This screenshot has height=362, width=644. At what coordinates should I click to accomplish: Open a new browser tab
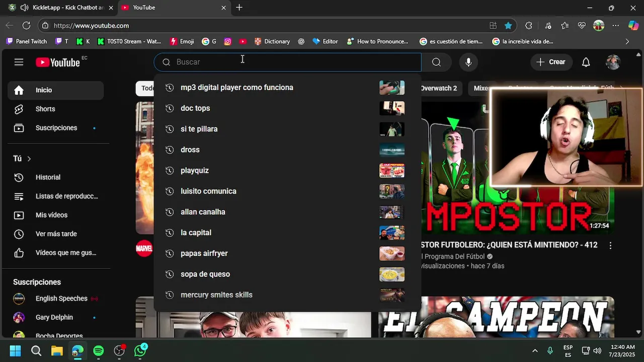[x=239, y=8]
